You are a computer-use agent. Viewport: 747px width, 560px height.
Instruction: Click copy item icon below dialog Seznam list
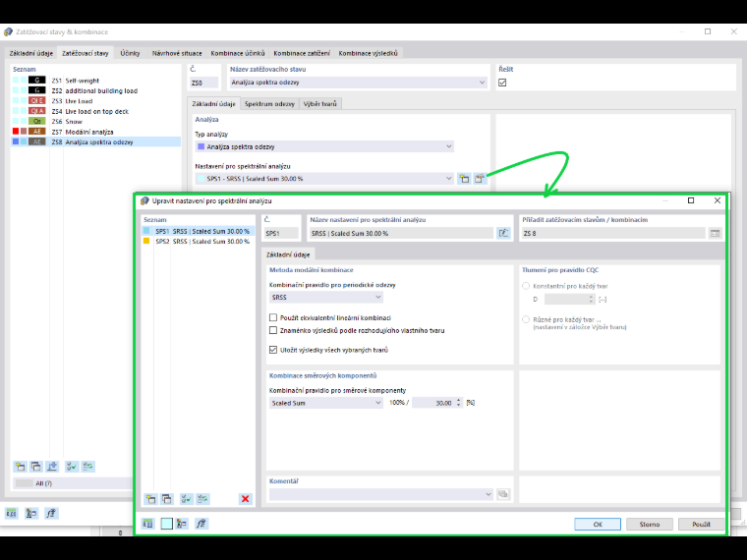click(166, 498)
